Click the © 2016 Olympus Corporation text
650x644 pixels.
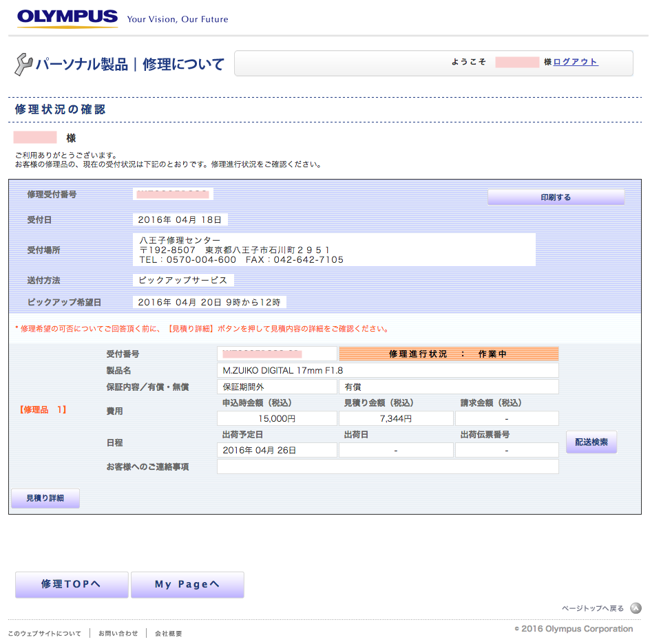(574, 629)
